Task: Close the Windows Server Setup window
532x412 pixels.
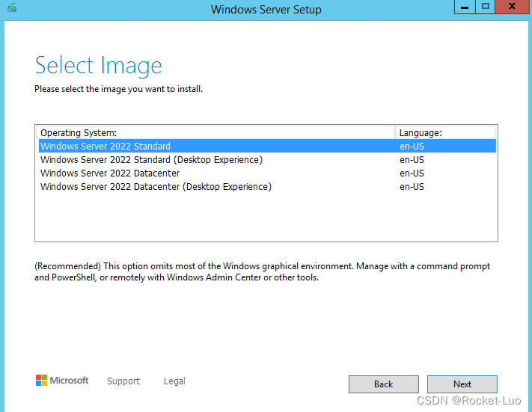Action: (512, 7)
